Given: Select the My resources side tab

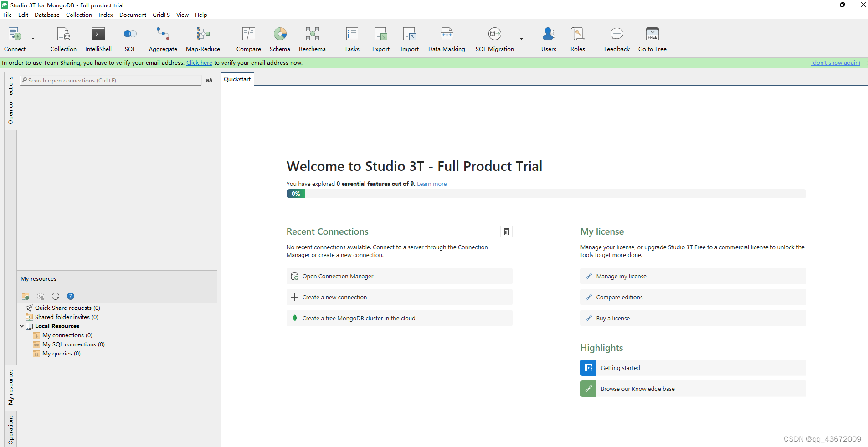Looking at the screenshot, I should [x=10, y=387].
